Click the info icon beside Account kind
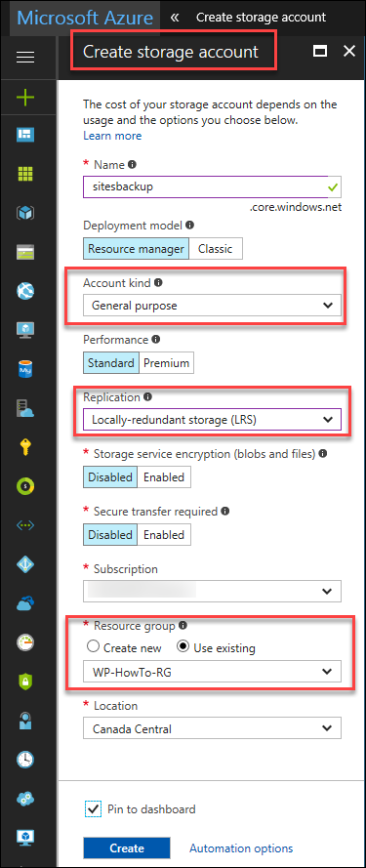 [x=158, y=282]
